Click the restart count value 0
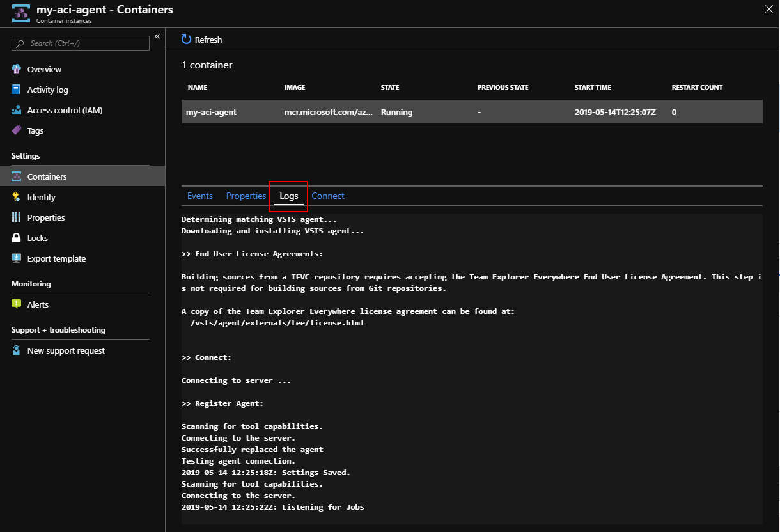 [675, 112]
